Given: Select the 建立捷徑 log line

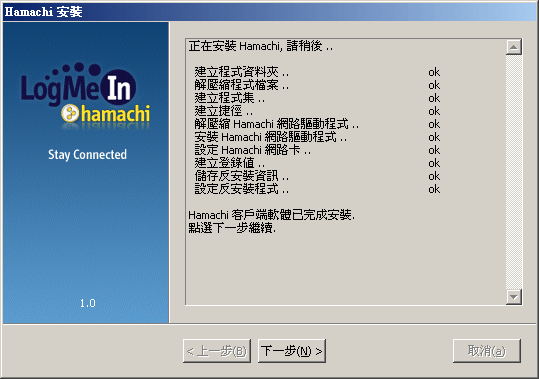Looking at the screenshot, I should click(x=224, y=111).
